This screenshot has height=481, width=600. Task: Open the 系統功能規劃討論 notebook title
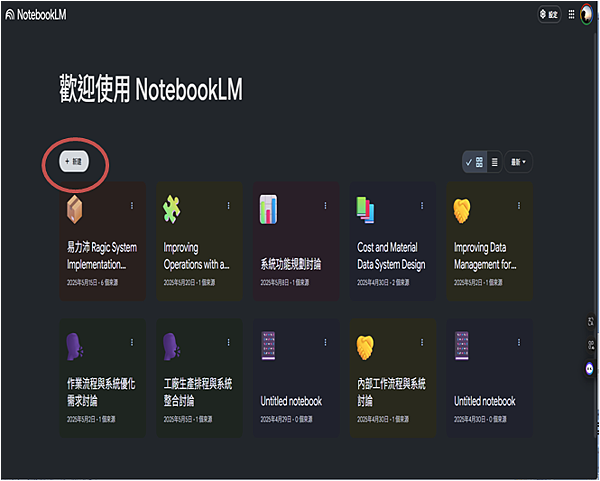click(x=291, y=264)
